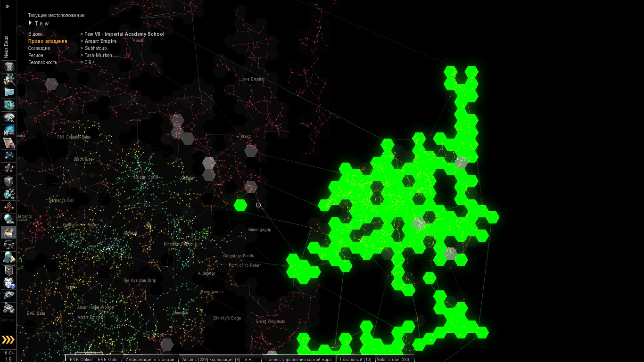
Task: Click the lone green hexagon near circle marker
Action: [240, 205]
